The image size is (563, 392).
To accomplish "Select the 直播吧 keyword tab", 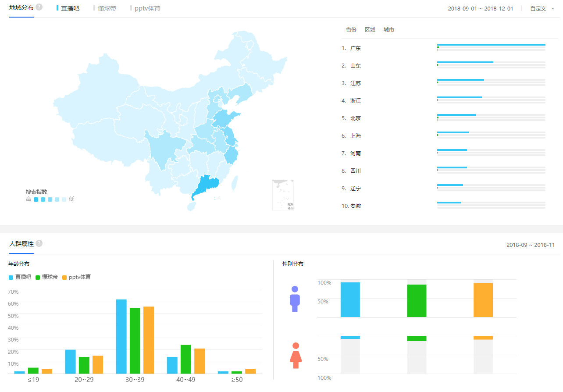I will click(x=68, y=8).
